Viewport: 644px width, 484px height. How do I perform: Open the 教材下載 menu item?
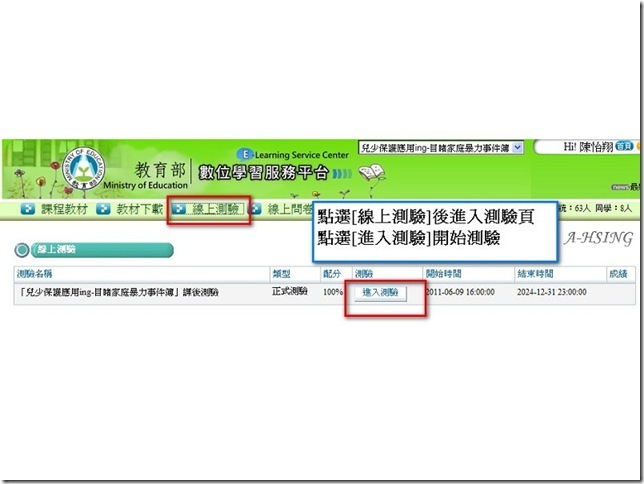tap(140, 209)
